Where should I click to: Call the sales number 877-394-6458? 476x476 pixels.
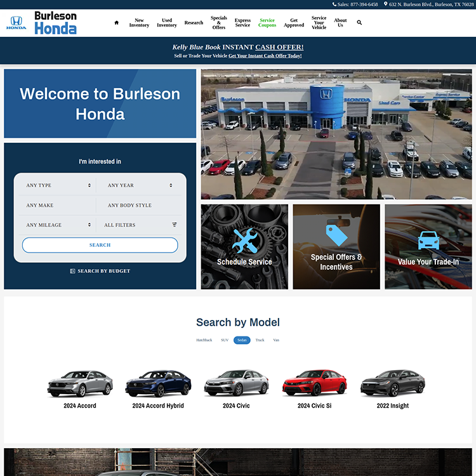coord(355,4)
